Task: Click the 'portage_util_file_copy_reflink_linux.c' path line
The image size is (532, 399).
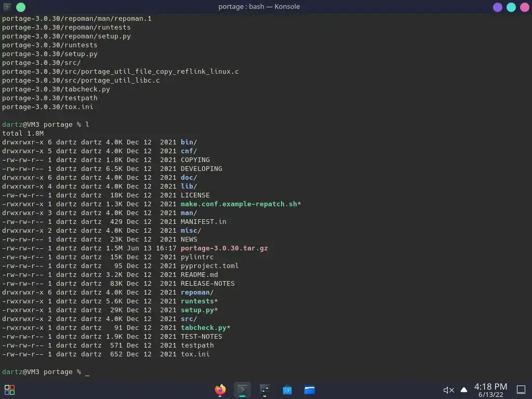Action: tap(120, 72)
